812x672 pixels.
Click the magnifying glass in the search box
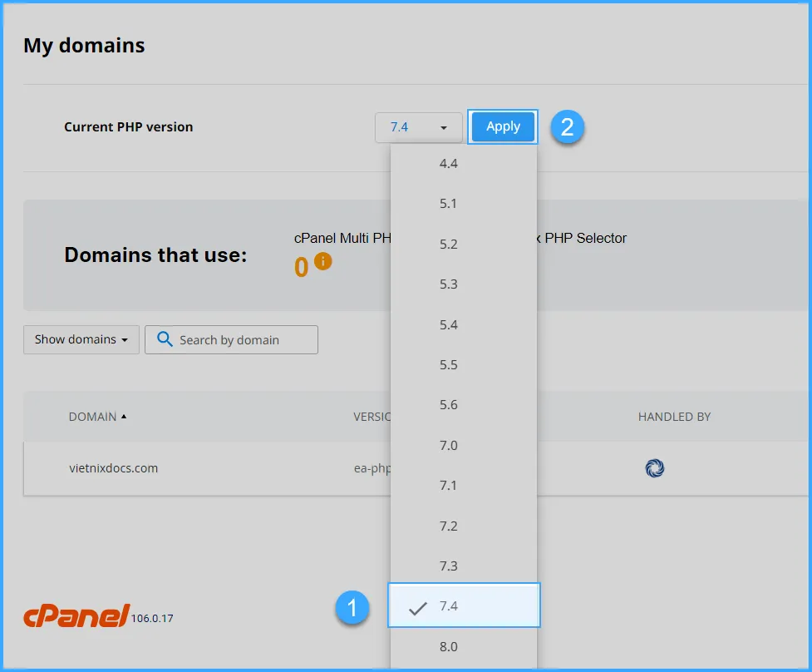pos(163,339)
